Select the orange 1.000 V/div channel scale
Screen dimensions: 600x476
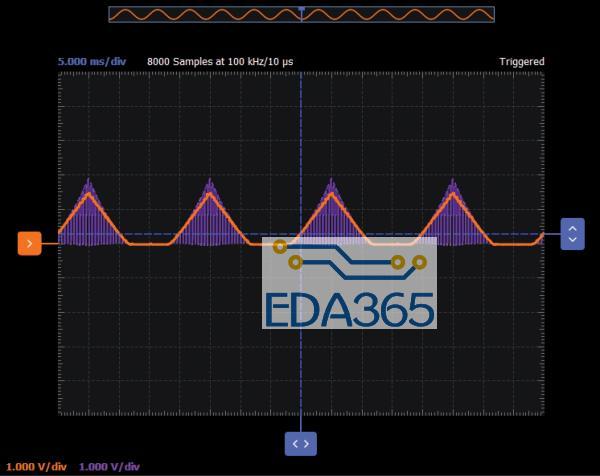pyautogui.click(x=36, y=467)
